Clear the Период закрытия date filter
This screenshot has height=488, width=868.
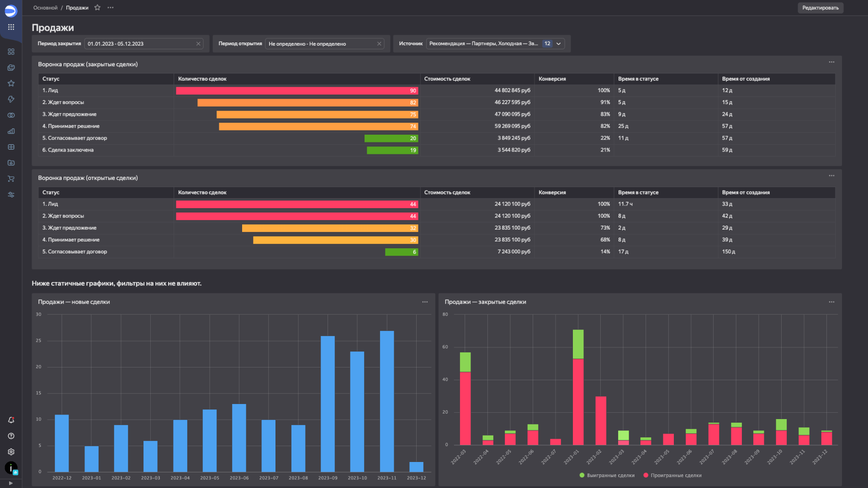(198, 44)
